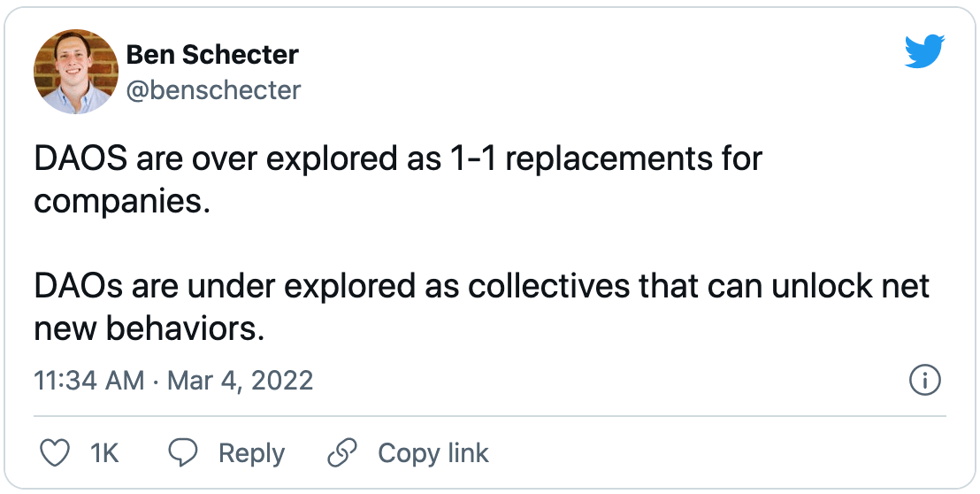Click the Twitter bird logo
The height and width of the screenshot is (494, 980).
[x=925, y=53]
